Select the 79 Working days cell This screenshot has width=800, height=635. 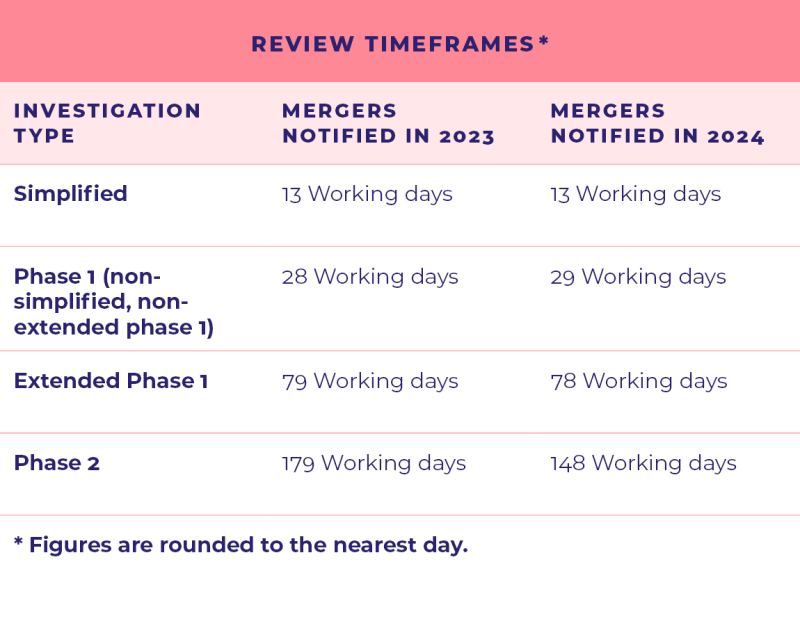370,381
